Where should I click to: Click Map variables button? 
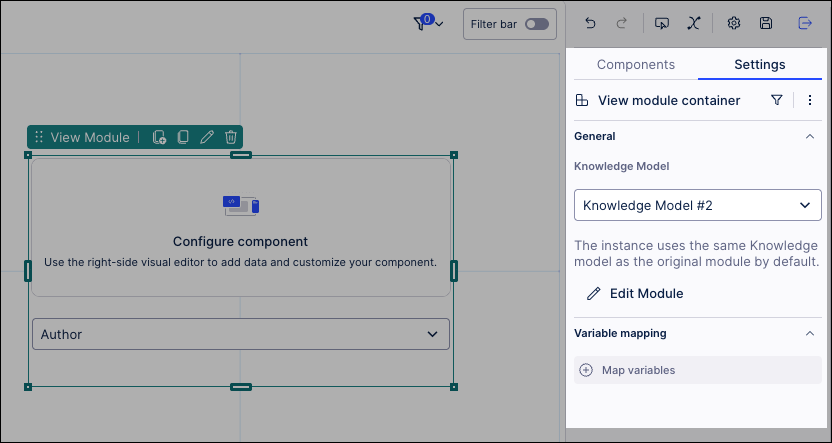pyautogui.click(x=628, y=370)
